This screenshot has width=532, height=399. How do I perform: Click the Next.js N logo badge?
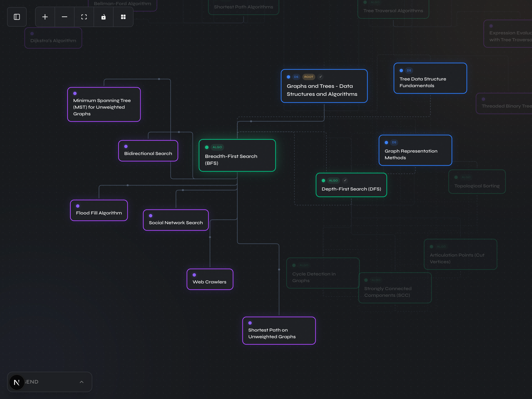[x=17, y=382]
